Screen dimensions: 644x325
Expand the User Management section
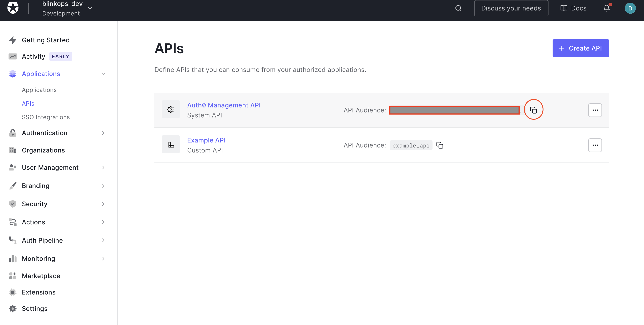coord(103,167)
